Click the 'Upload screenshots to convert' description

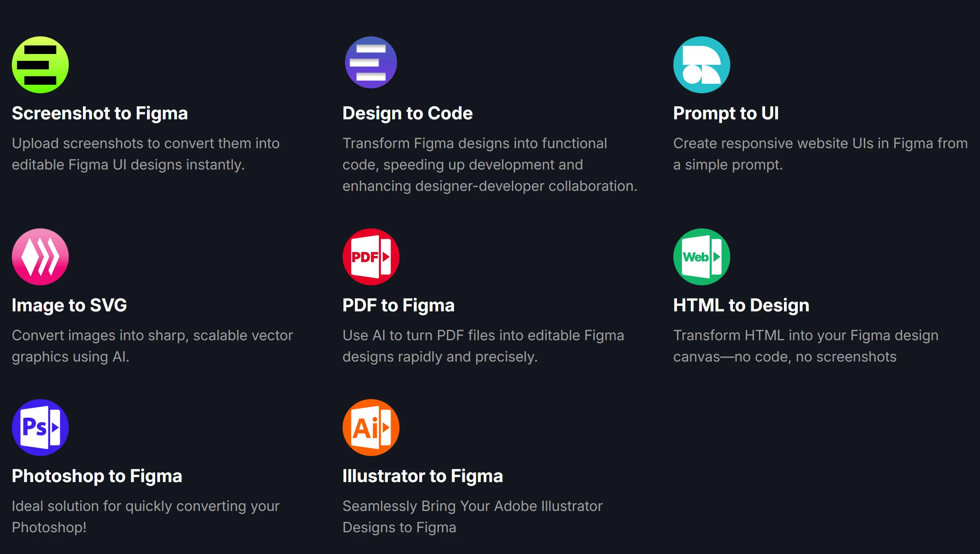(x=145, y=154)
